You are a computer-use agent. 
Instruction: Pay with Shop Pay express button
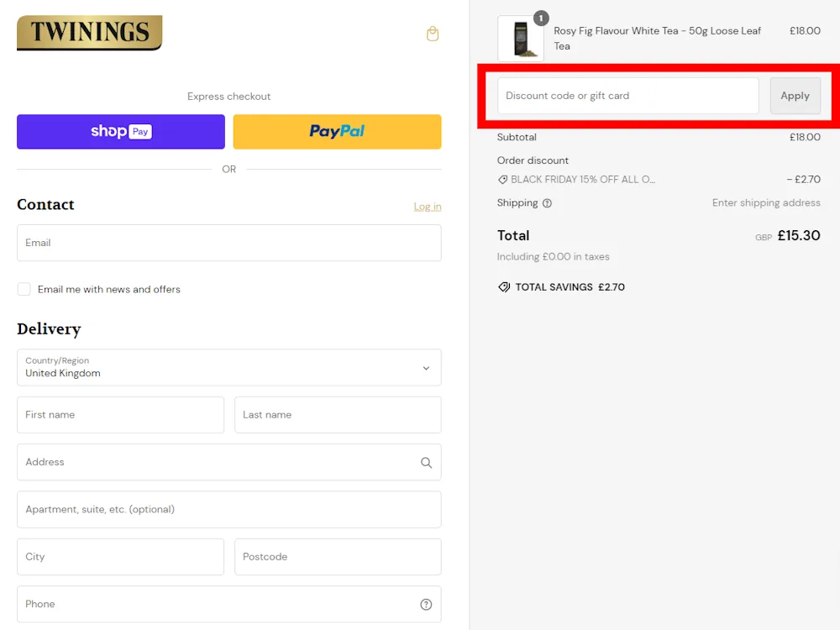point(120,131)
